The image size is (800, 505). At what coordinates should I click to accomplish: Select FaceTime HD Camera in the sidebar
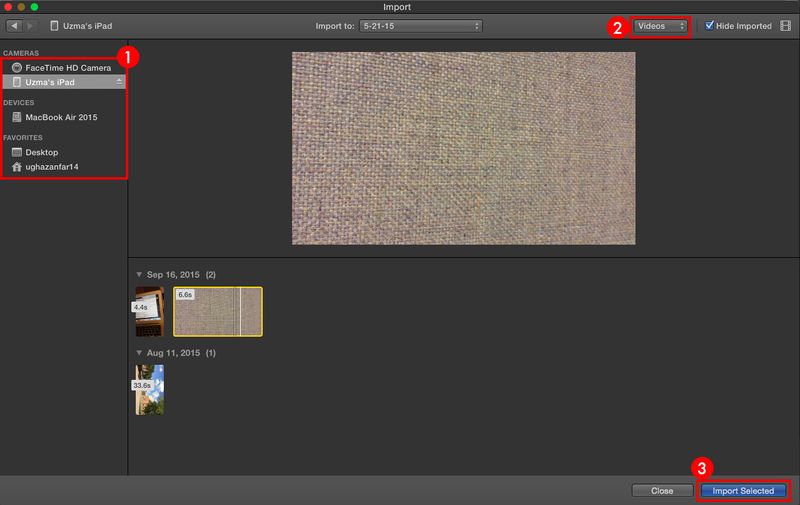coord(67,67)
